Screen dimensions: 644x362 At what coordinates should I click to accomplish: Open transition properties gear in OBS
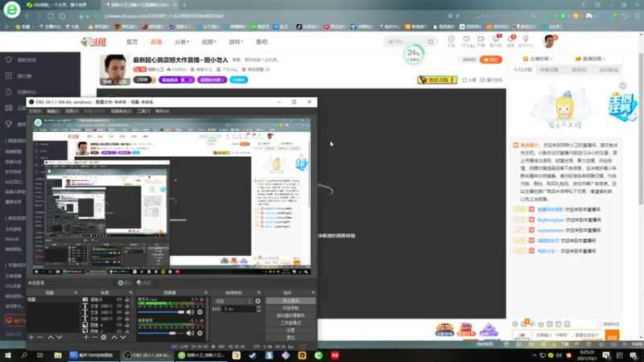[258, 301]
